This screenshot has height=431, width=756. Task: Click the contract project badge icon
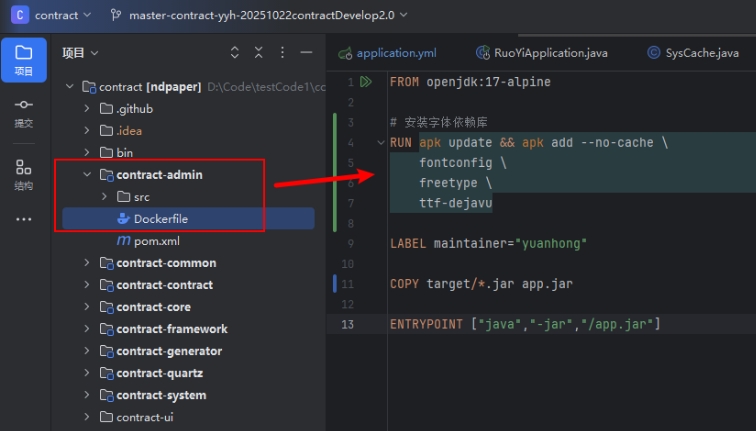click(x=20, y=15)
